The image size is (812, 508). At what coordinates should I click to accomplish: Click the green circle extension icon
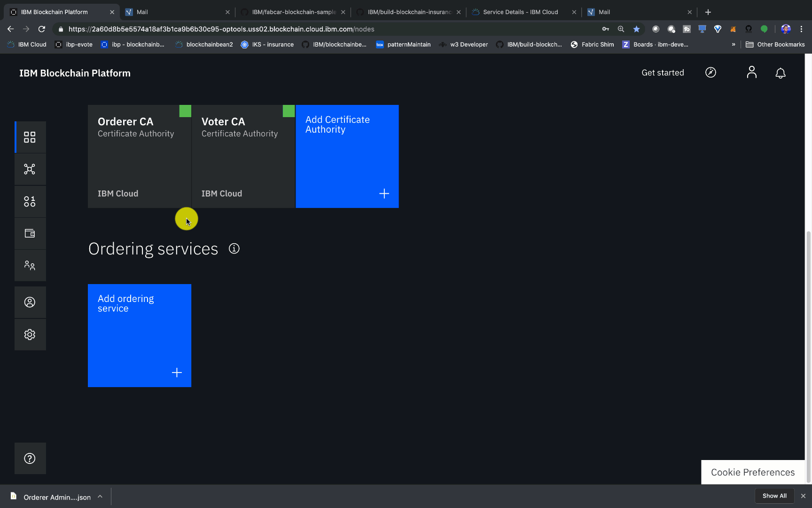point(764,29)
